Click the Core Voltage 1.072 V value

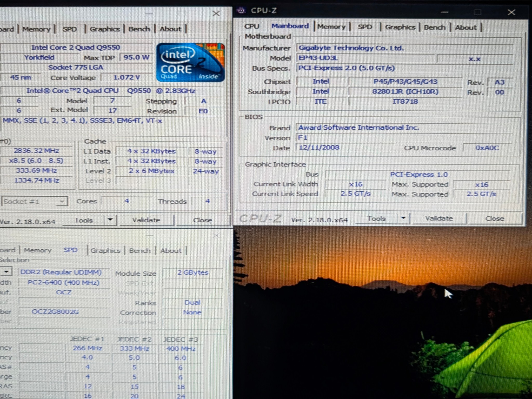[x=127, y=77]
